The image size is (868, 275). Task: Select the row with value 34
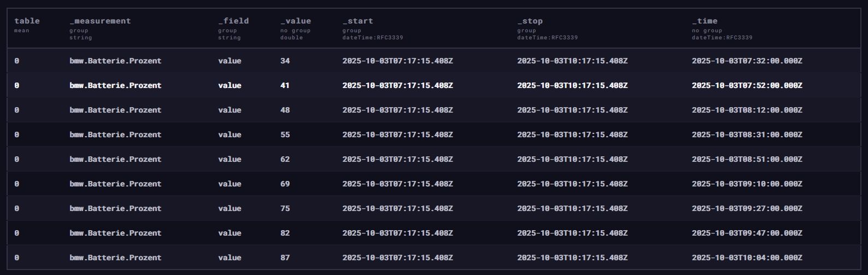285,61
